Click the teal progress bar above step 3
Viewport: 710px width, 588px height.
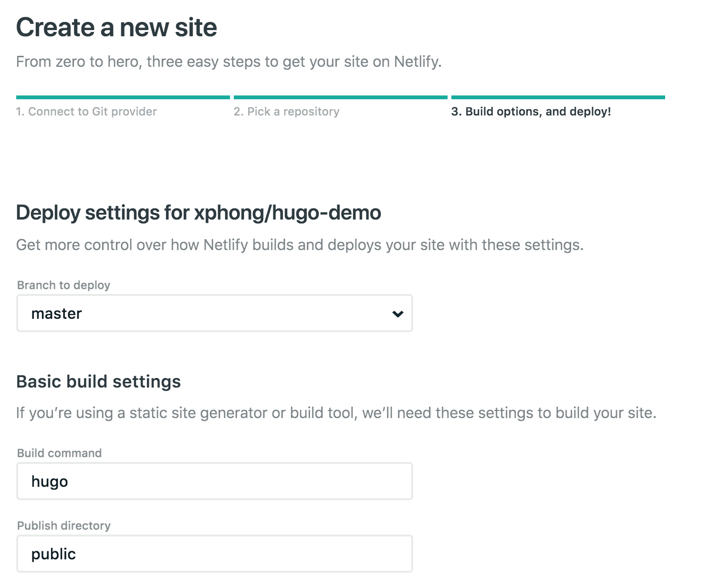click(x=558, y=97)
